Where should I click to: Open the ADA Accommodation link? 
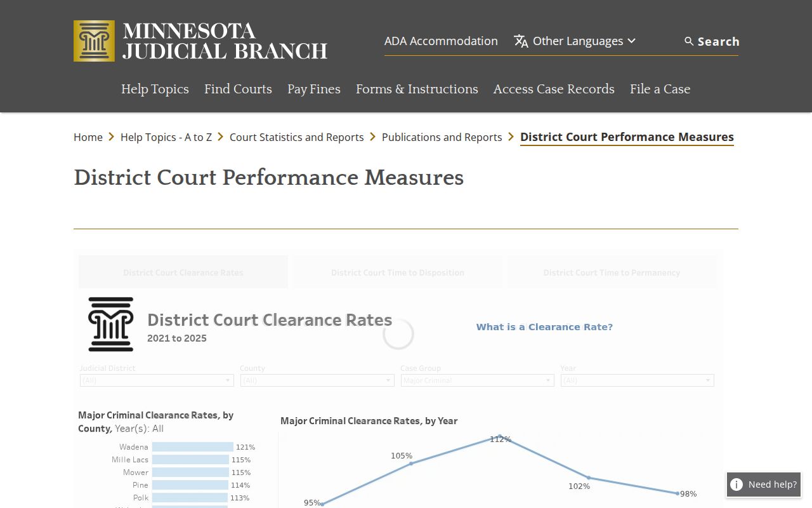click(x=441, y=41)
